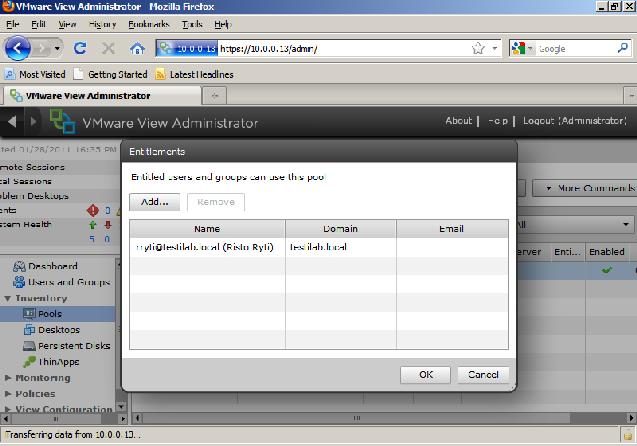The height and width of the screenshot is (446, 637).
Task: Open the File menu
Action: coord(13,24)
